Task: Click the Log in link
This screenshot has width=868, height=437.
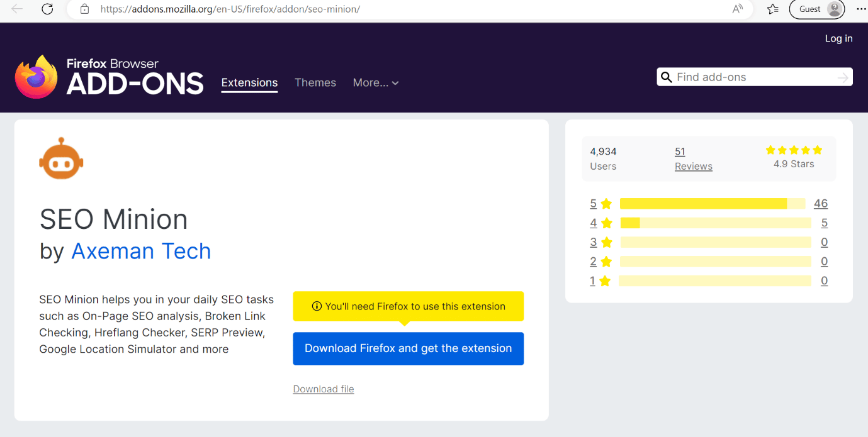Action: point(838,38)
